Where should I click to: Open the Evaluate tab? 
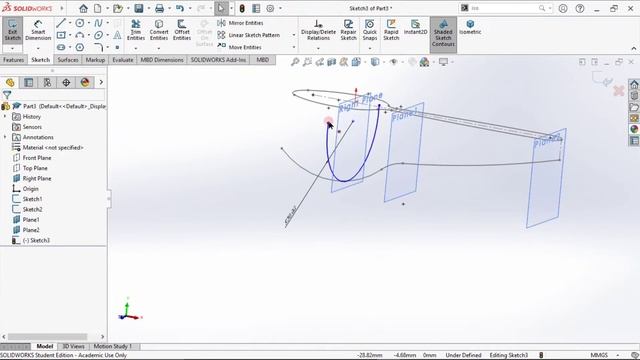(122, 60)
